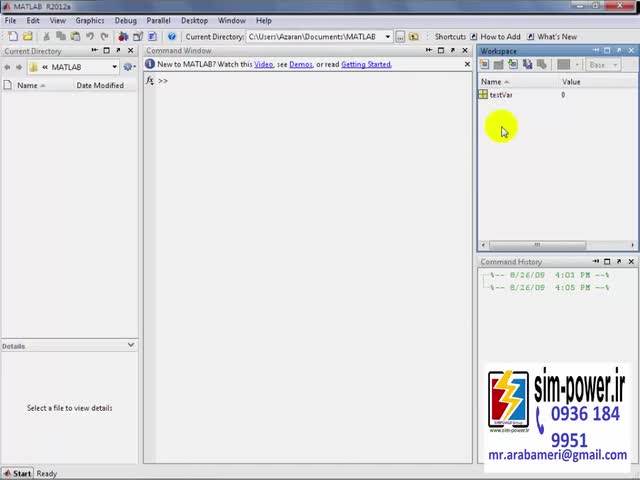Maximize the Command History panel
Screen dimensions: 640x480
point(607,261)
